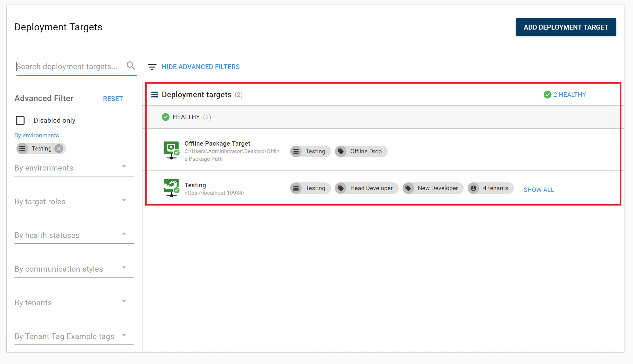Click the 4 tenants chip

pos(490,188)
